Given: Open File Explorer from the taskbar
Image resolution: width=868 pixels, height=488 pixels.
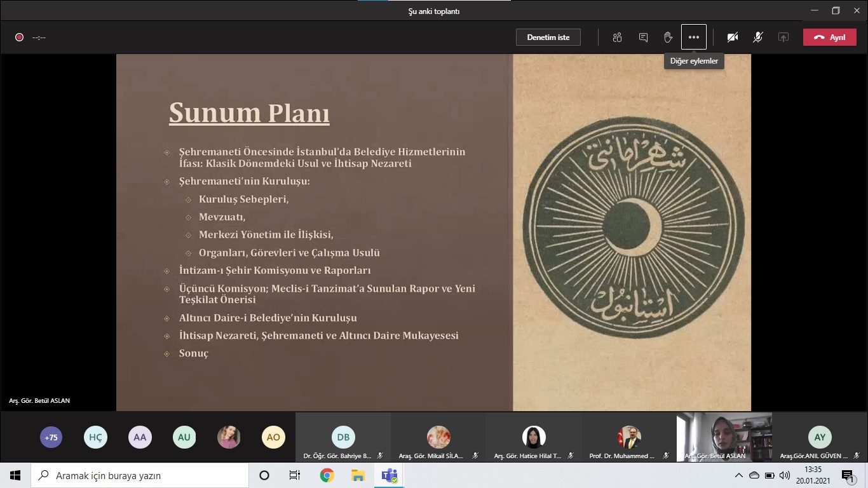Looking at the screenshot, I should click(x=358, y=475).
